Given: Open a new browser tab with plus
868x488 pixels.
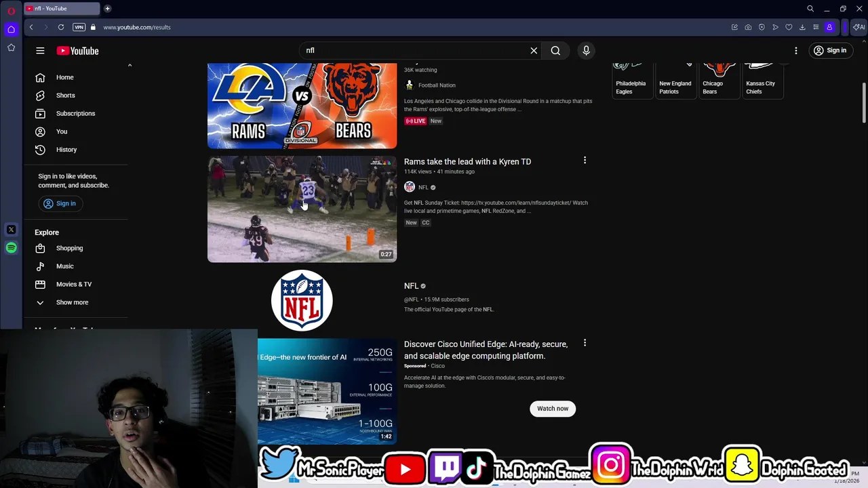Looking at the screenshot, I should pyautogui.click(x=107, y=9).
